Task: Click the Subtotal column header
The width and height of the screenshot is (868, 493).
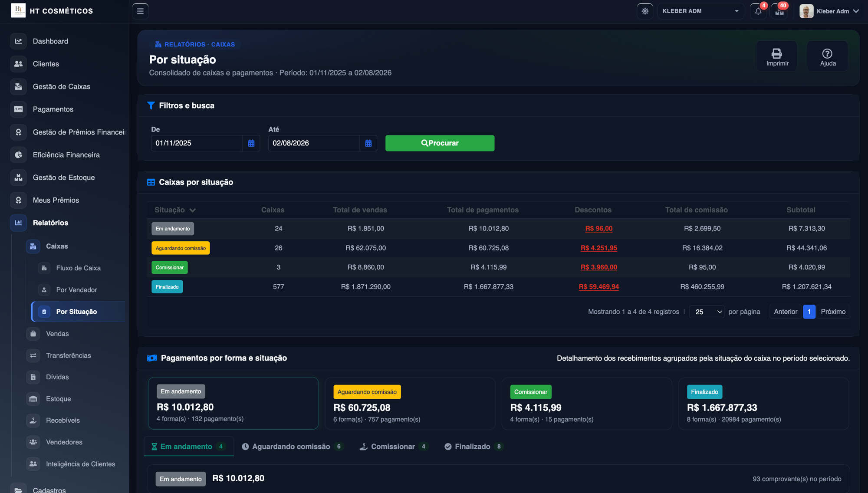Action: click(801, 210)
